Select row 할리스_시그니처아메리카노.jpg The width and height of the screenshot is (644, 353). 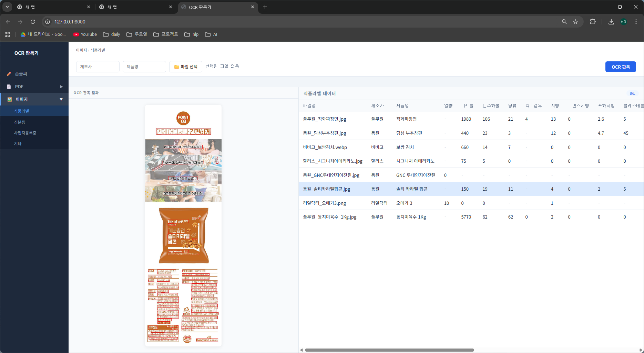[x=471, y=161]
